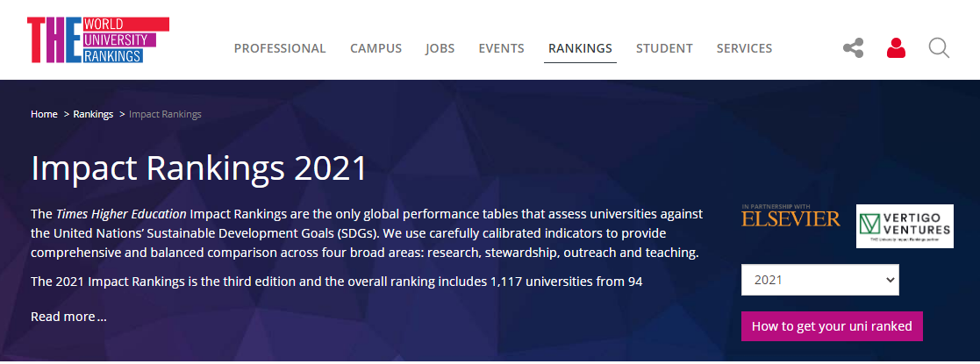
Task: Open the Services menu
Action: [744, 49]
